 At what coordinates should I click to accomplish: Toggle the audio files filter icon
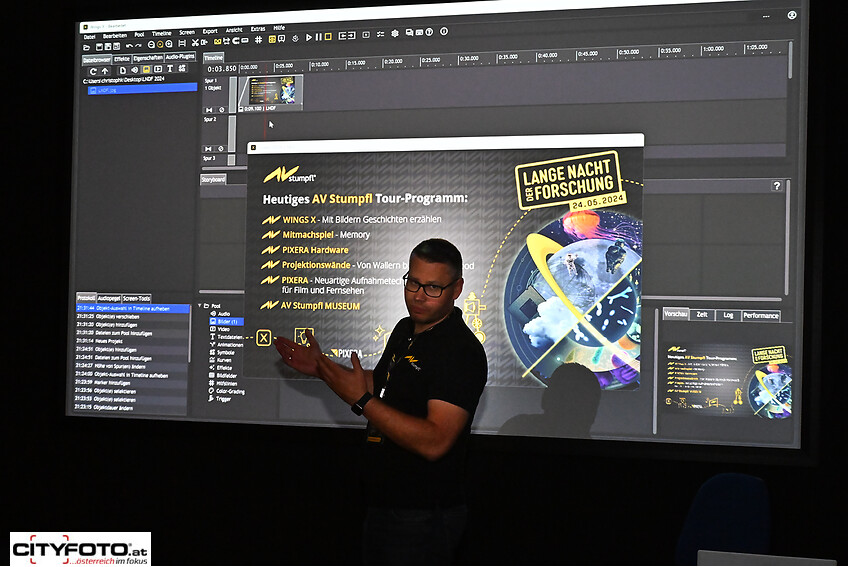[134, 70]
